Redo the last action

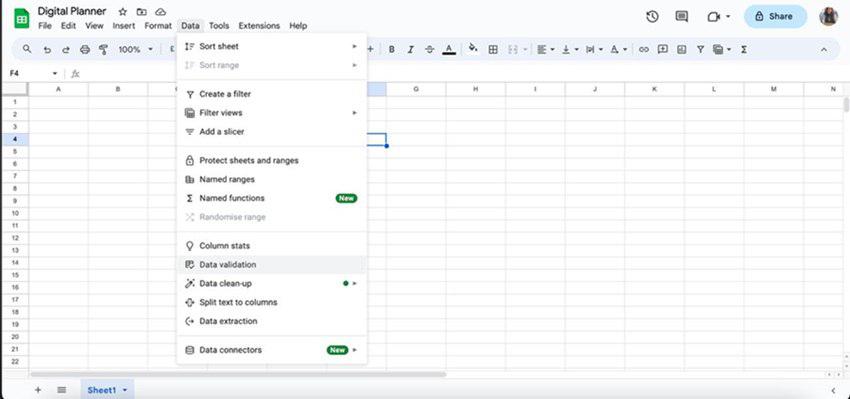click(66, 49)
